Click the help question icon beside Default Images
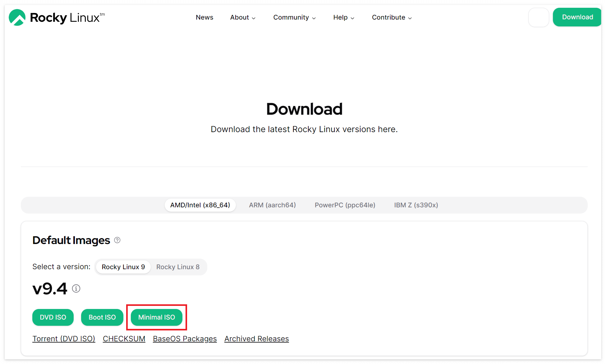This screenshot has height=364, width=606. tap(117, 240)
